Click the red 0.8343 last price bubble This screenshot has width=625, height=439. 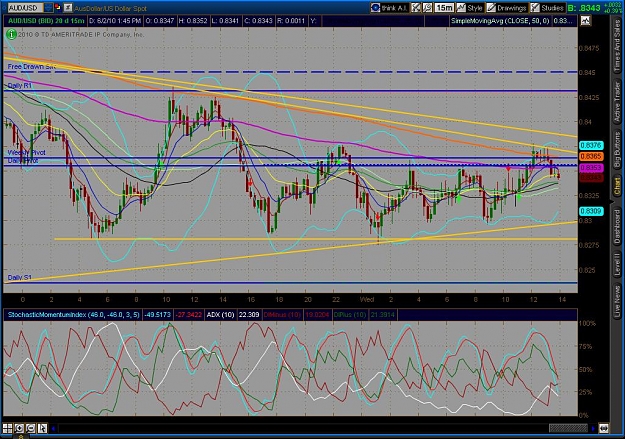pos(591,178)
